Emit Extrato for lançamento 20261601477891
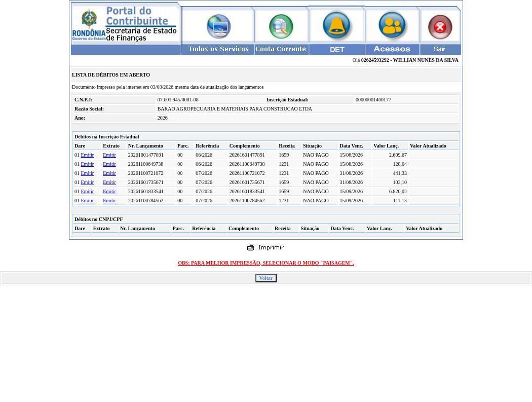This screenshot has width=532, height=402. [109, 155]
